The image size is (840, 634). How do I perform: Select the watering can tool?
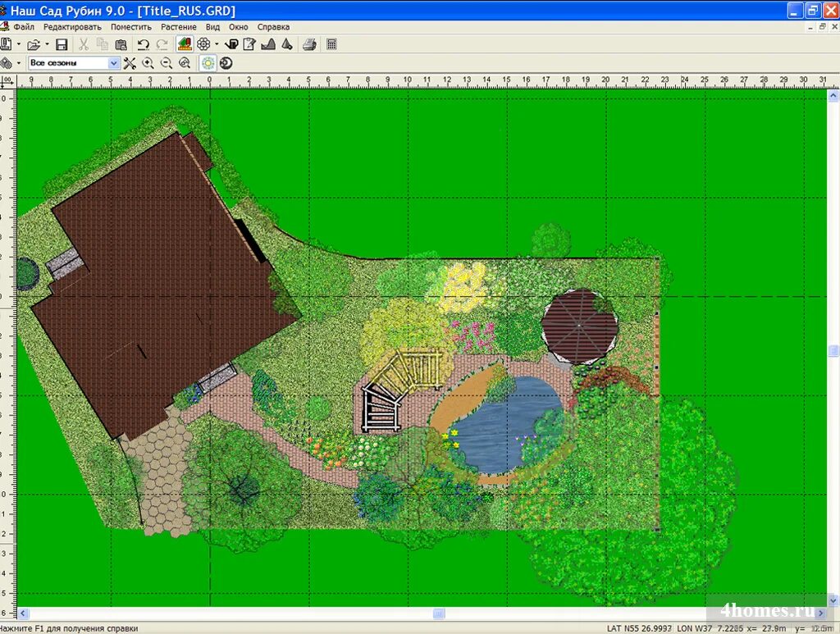click(x=233, y=44)
